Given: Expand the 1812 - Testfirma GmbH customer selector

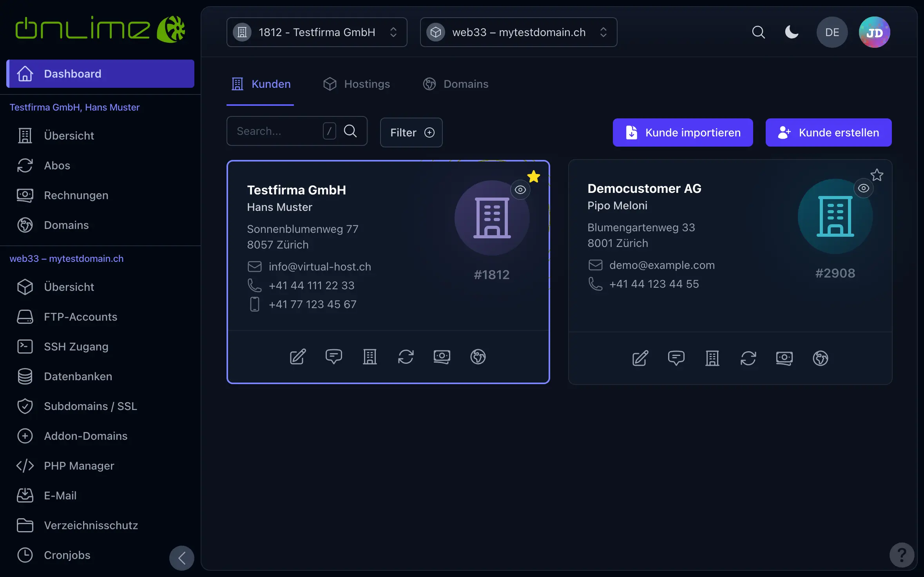Looking at the screenshot, I should coord(317,32).
